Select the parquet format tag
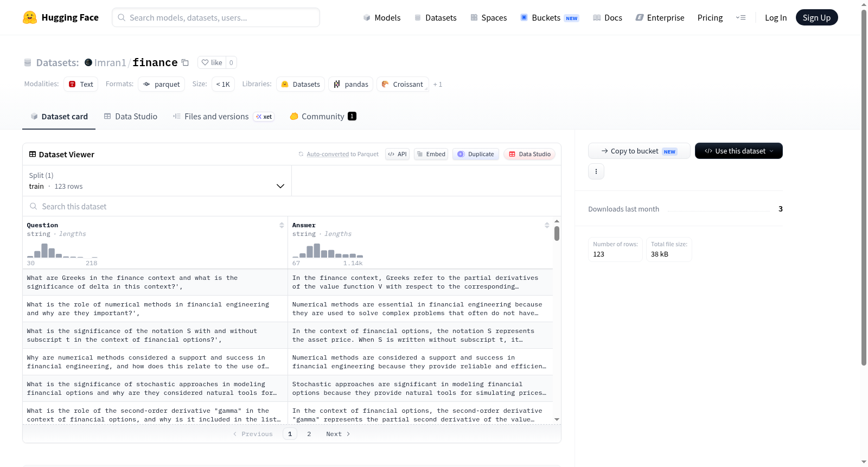The width and height of the screenshot is (868, 467). coord(162,84)
